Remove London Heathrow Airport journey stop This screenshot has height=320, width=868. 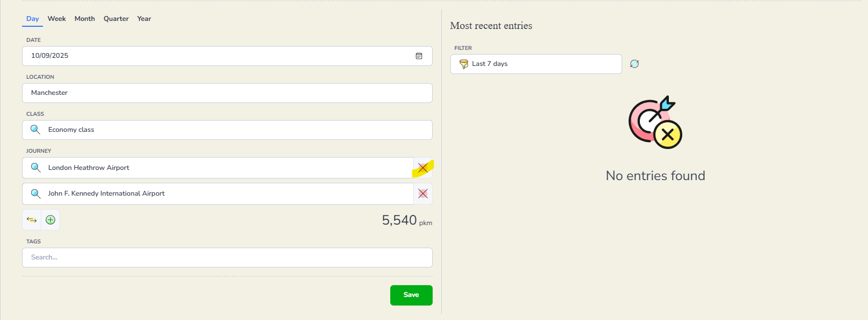point(423,168)
